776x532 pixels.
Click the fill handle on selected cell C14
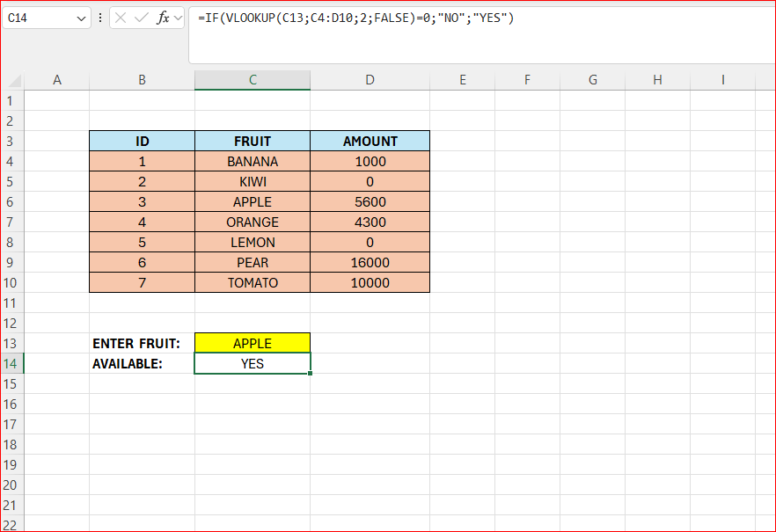click(x=310, y=373)
